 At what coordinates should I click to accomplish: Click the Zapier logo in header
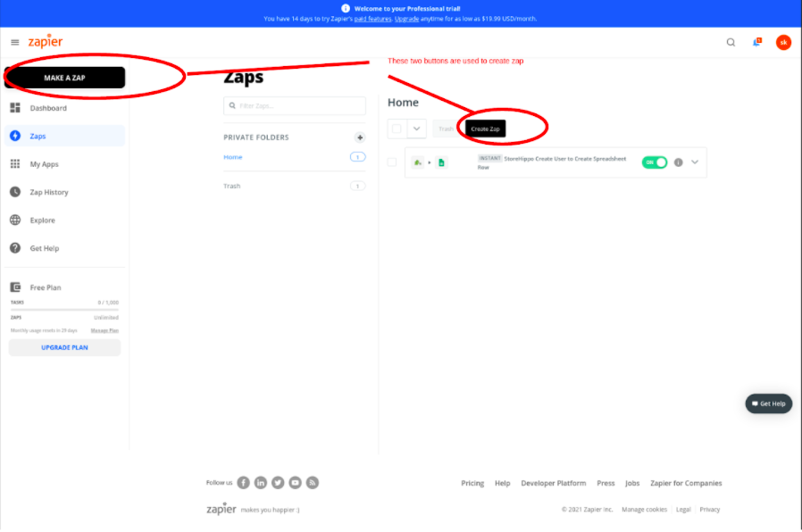(x=46, y=42)
